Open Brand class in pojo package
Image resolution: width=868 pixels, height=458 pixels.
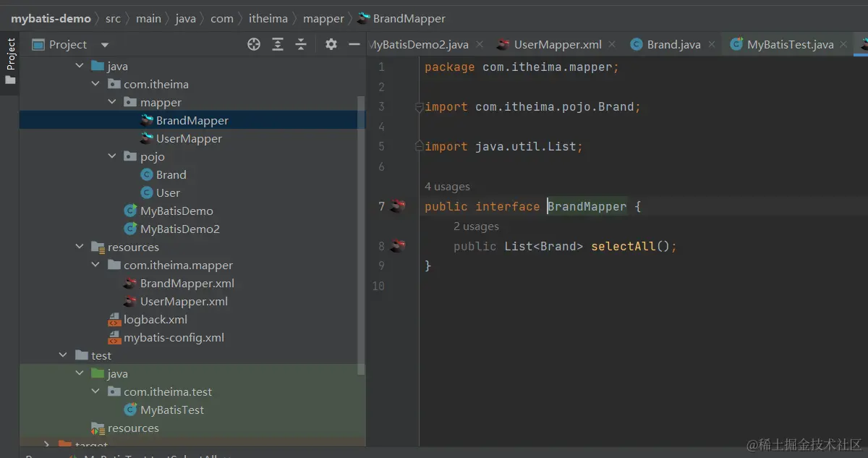point(171,174)
